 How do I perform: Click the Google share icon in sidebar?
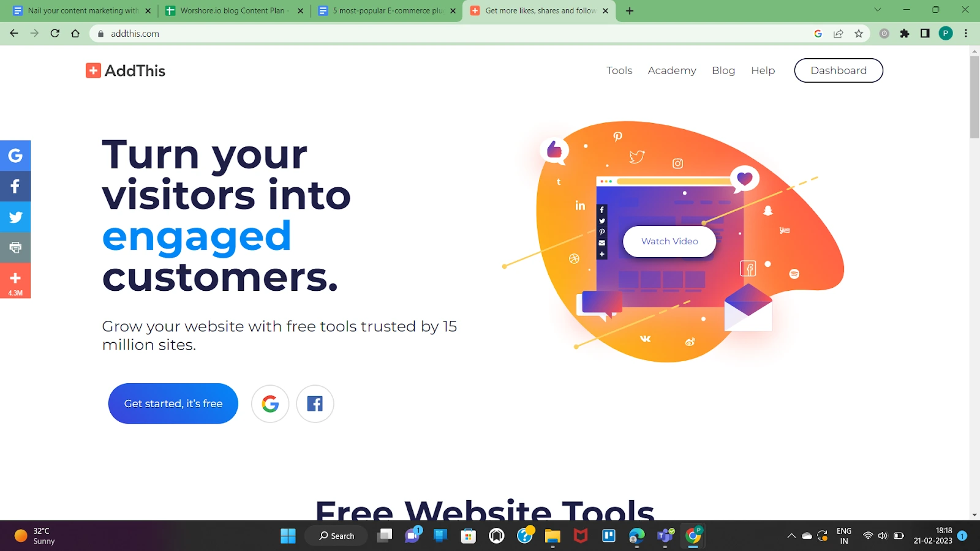click(x=15, y=156)
